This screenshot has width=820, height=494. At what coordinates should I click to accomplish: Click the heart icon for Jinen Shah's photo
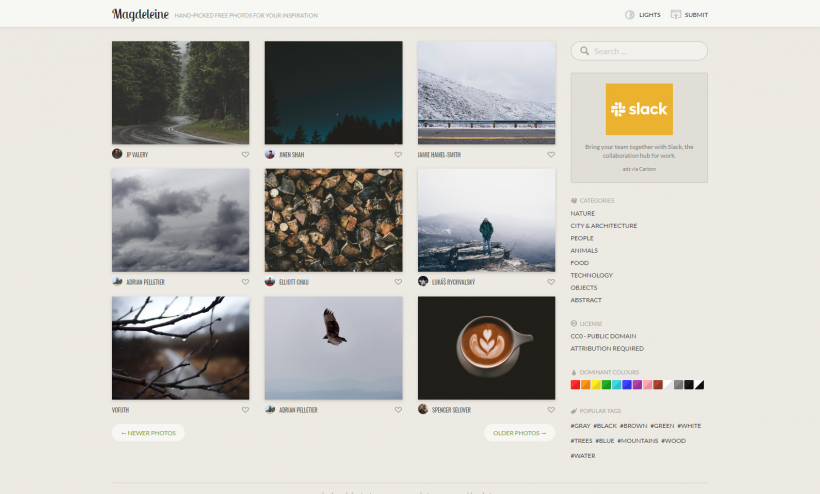398,155
